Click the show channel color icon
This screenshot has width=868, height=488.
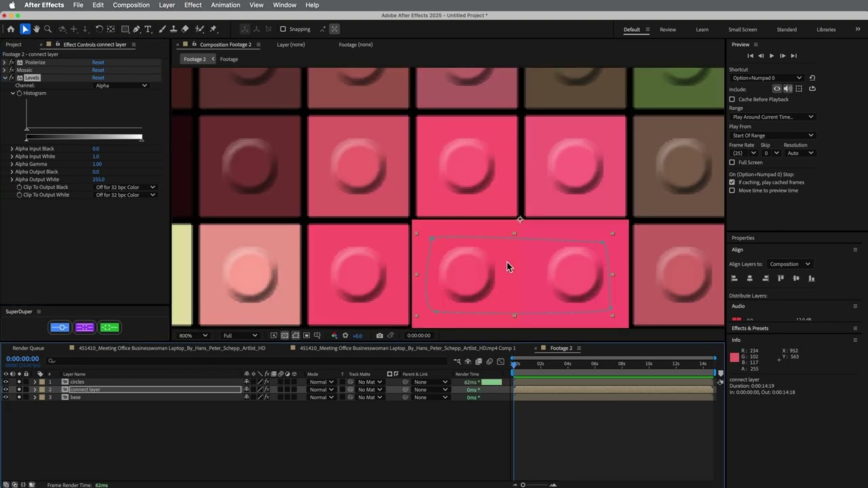coord(334,335)
